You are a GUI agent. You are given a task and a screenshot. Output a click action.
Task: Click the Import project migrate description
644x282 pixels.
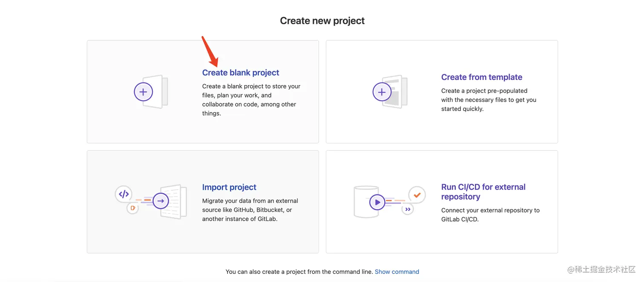point(250,210)
